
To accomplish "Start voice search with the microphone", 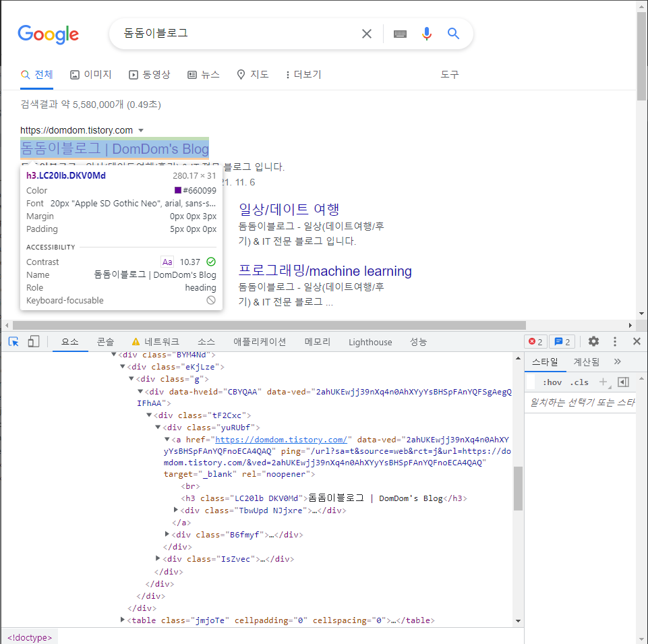I will pyautogui.click(x=426, y=34).
